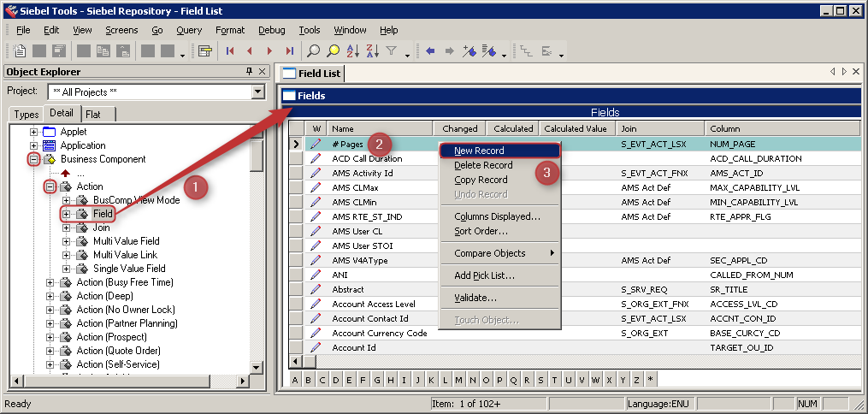
Task: Jump to letter A in alphabet index
Action: pos(295,380)
